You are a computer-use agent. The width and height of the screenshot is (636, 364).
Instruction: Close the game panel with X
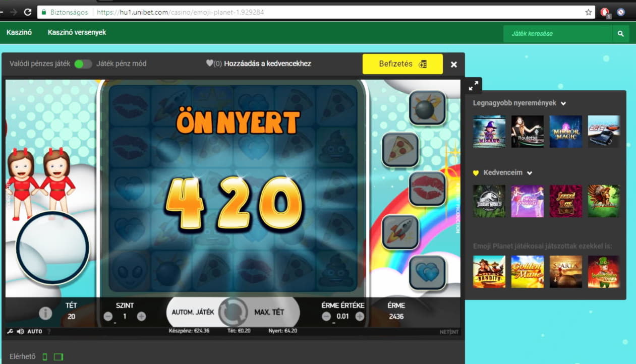click(454, 65)
